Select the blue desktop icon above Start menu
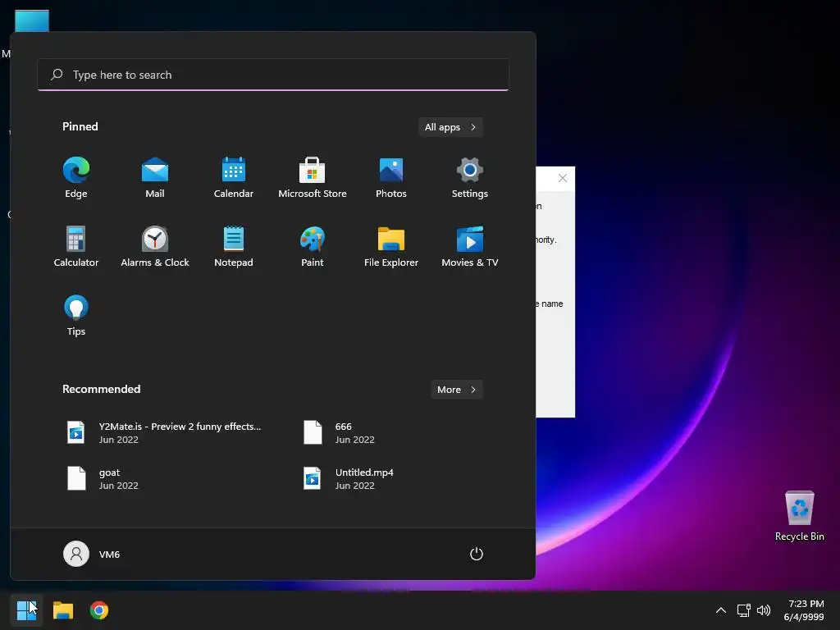The image size is (840, 630). click(x=32, y=21)
